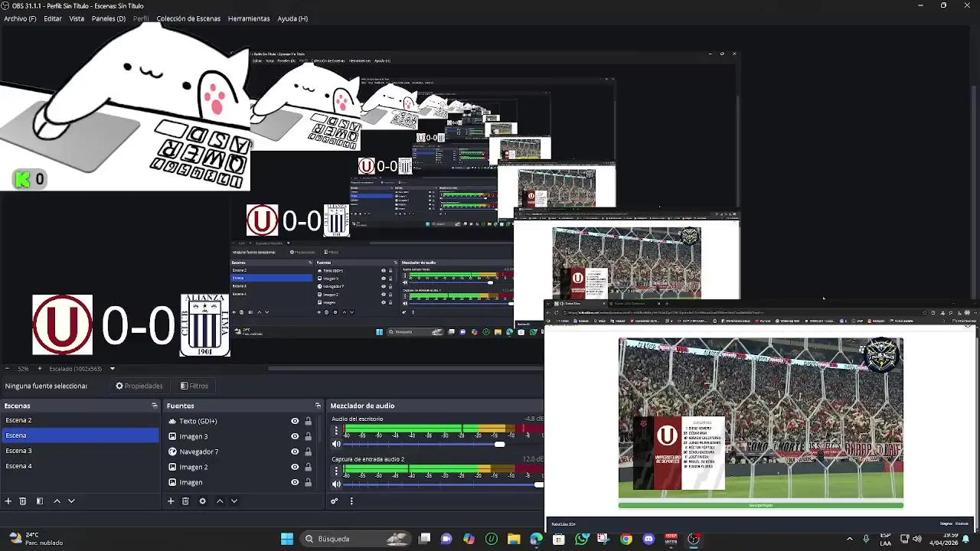
Task: Undock the Fuentes panel
Action: 318,406
